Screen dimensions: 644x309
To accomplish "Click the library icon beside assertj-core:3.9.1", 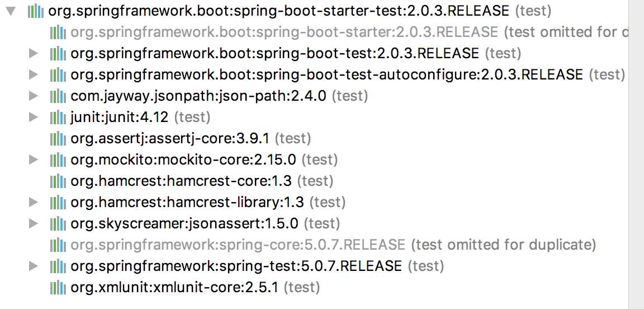I will pyautogui.click(x=58, y=139).
